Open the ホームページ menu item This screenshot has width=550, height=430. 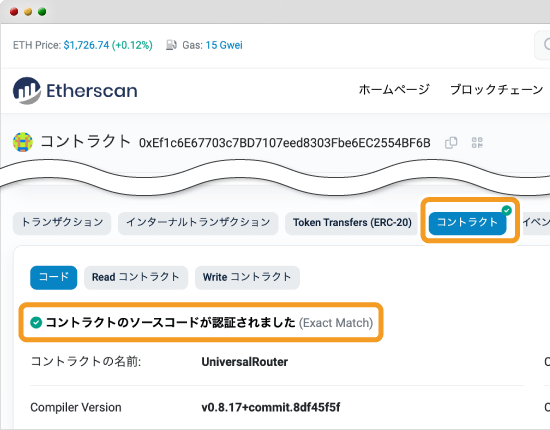pos(394,90)
